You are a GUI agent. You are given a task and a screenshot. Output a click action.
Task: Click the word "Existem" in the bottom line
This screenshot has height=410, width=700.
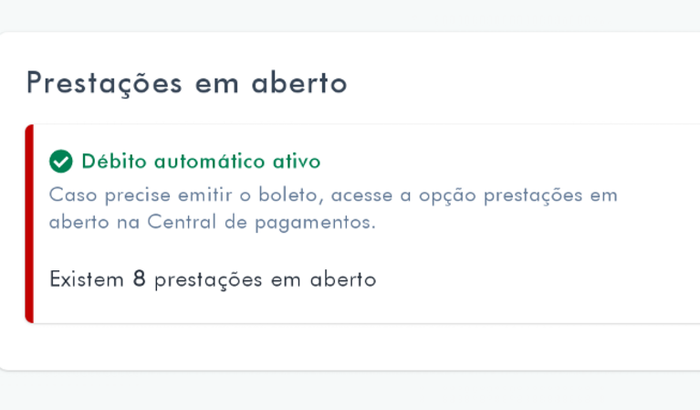(x=87, y=280)
